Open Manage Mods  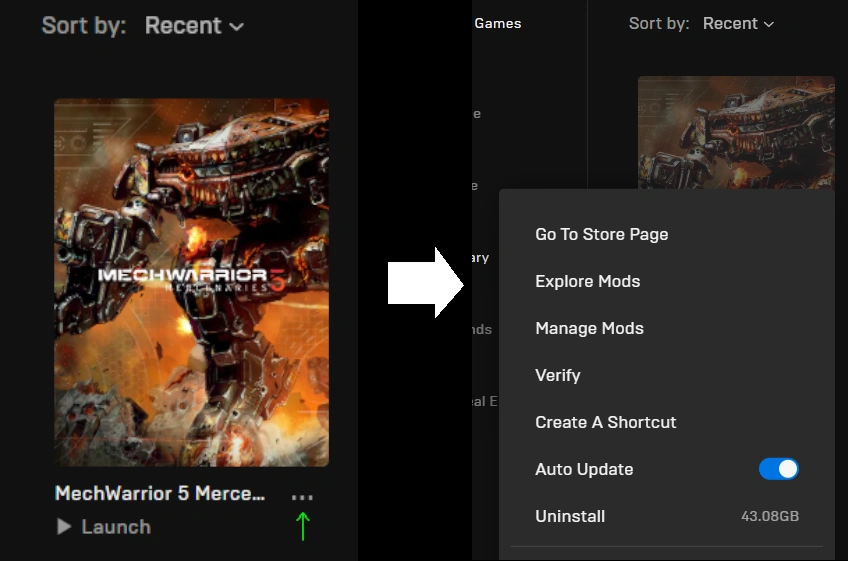tap(589, 328)
